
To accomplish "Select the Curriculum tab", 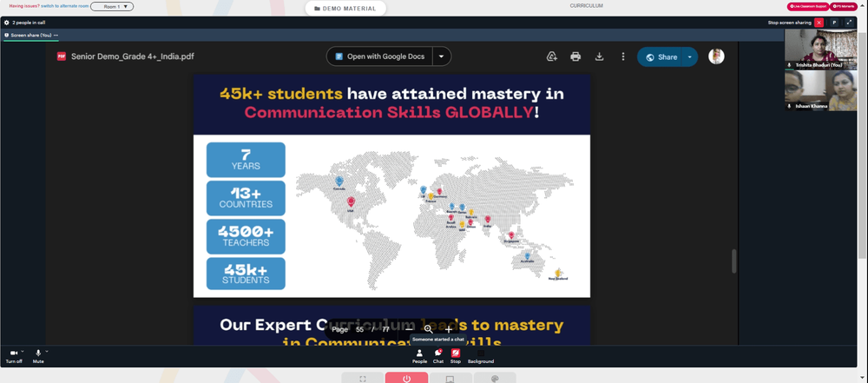I will point(586,5).
